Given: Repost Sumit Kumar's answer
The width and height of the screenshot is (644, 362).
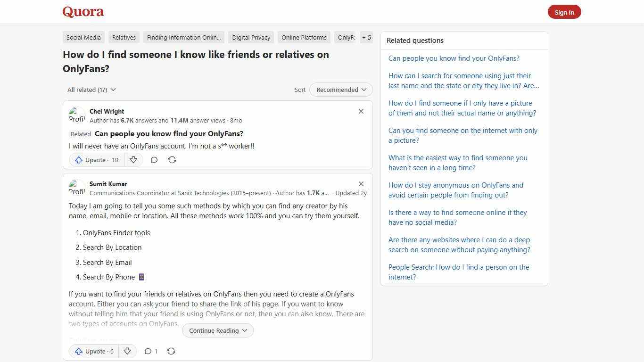Looking at the screenshot, I should (171, 351).
